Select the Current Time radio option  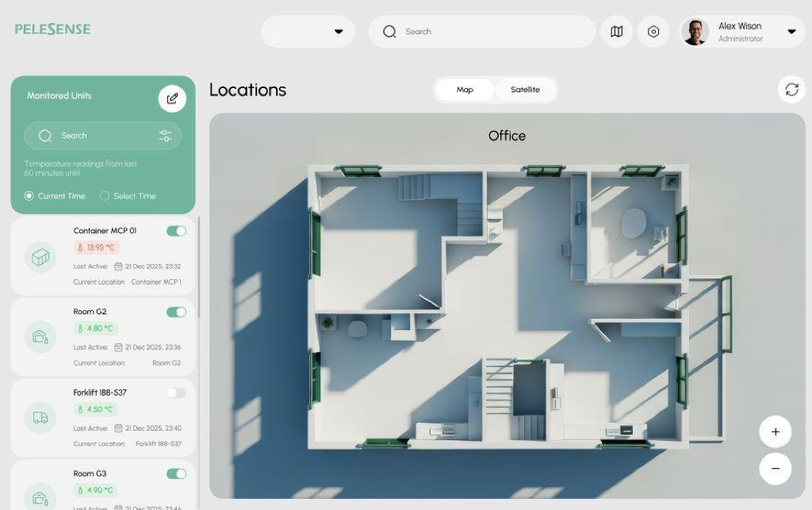[x=29, y=196]
